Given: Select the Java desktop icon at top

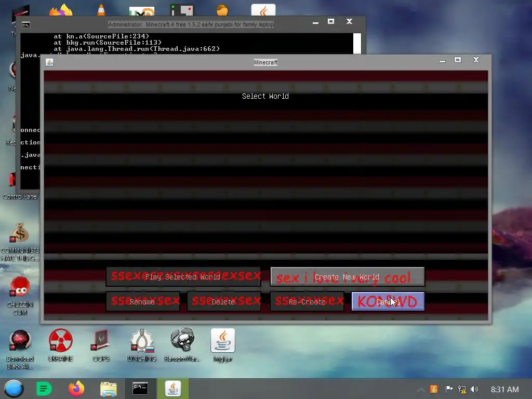Looking at the screenshot, I should [x=263, y=10].
